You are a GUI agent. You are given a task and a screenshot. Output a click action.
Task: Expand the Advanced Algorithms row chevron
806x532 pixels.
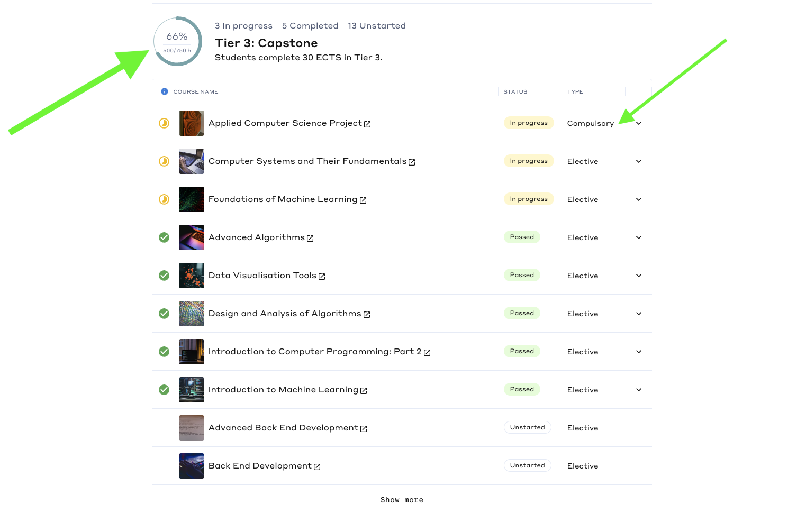click(x=639, y=237)
